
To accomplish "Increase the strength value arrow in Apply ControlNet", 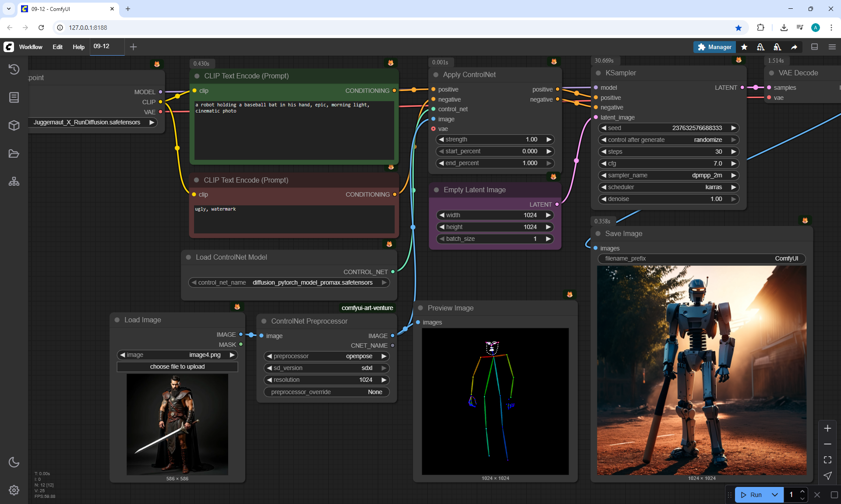I will pyautogui.click(x=548, y=139).
